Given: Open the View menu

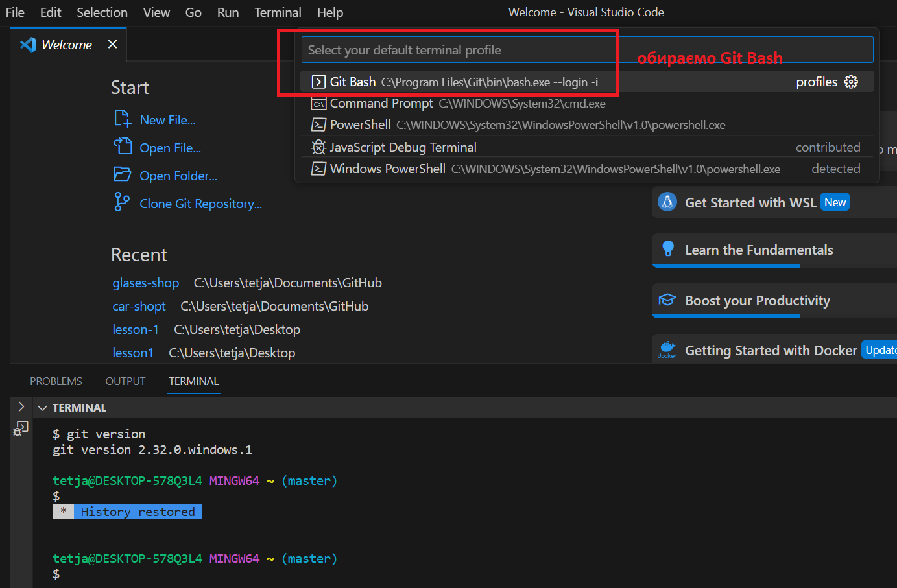Looking at the screenshot, I should (x=156, y=12).
